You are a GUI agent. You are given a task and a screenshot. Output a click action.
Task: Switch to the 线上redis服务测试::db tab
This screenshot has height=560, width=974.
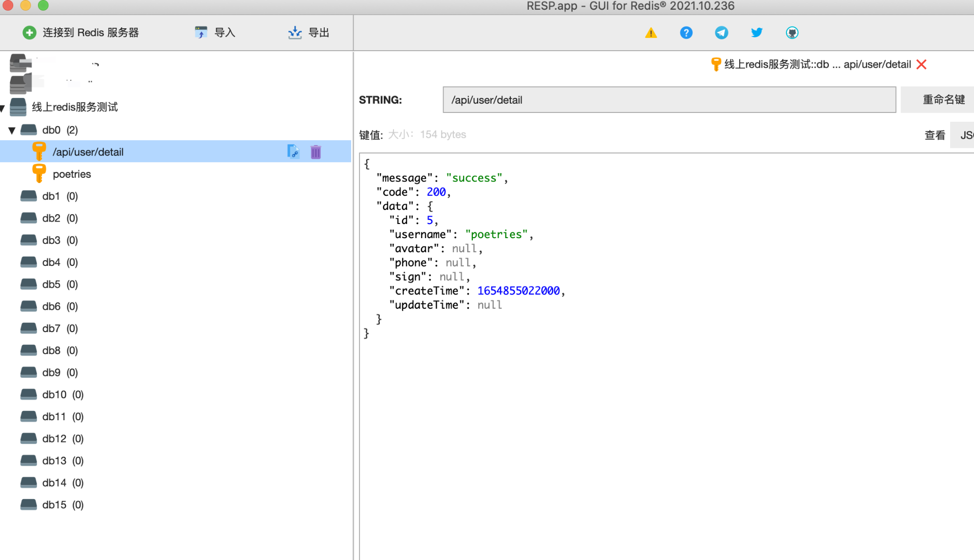(x=811, y=64)
